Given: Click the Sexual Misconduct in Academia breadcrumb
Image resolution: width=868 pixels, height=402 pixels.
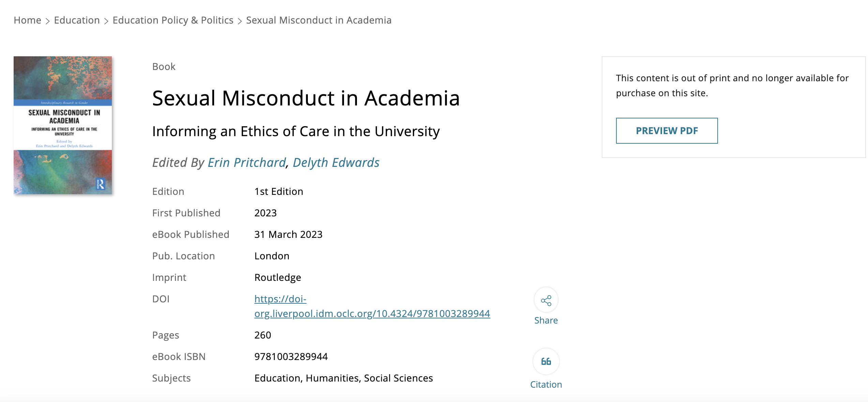Looking at the screenshot, I should click(x=318, y=20).
